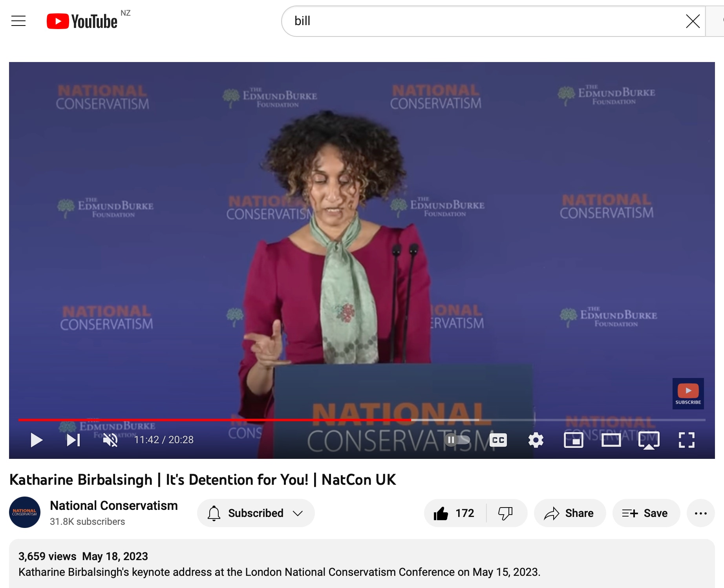
Task: Open the Share dialog
Action: pos(569,513)
